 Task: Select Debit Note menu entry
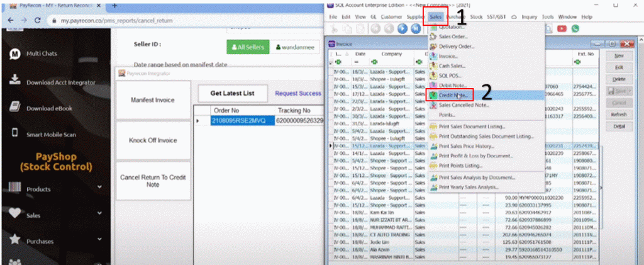(x=486, y=86)
